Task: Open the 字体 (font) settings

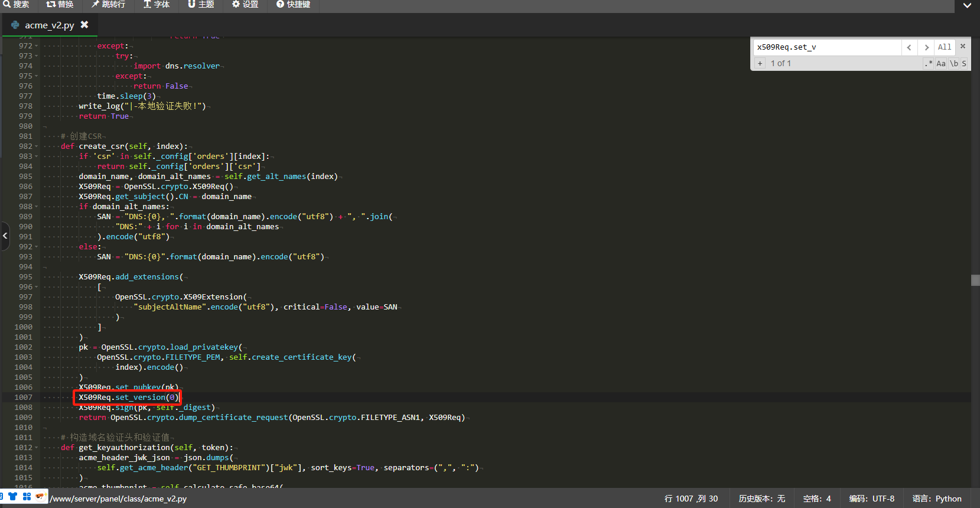Action: point(157,4)
